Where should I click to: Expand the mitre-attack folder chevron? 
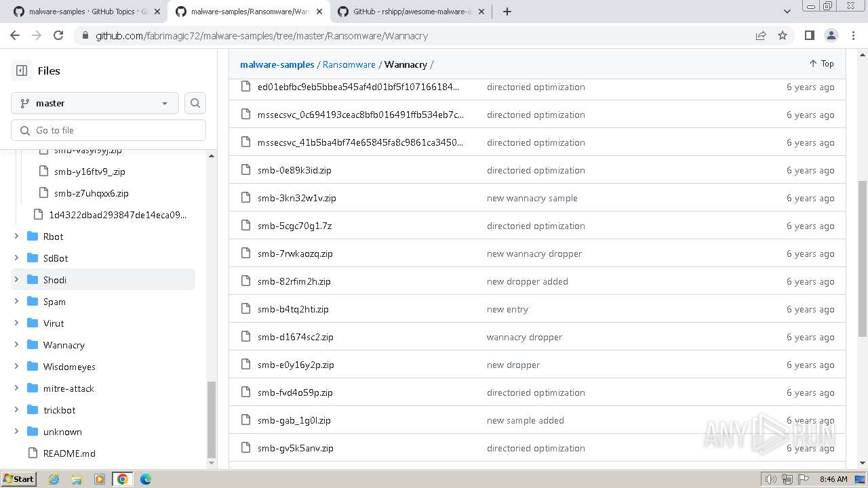pos(16,388)
